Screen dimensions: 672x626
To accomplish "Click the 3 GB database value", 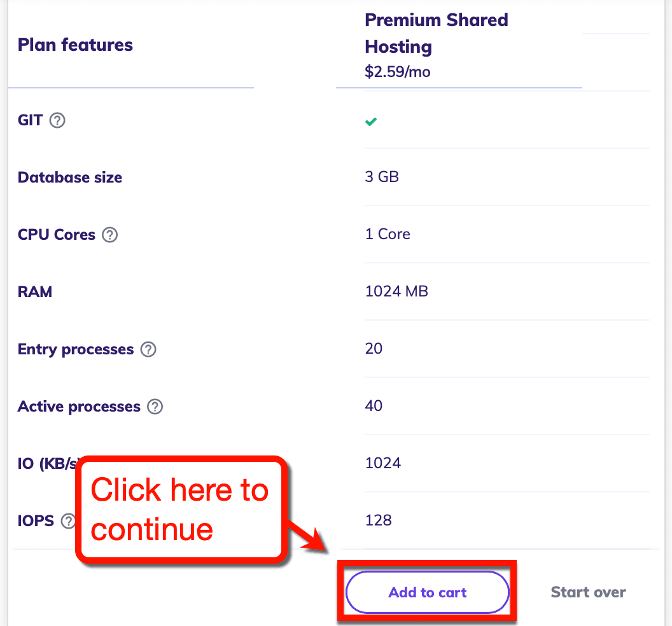I will point(382,177).
